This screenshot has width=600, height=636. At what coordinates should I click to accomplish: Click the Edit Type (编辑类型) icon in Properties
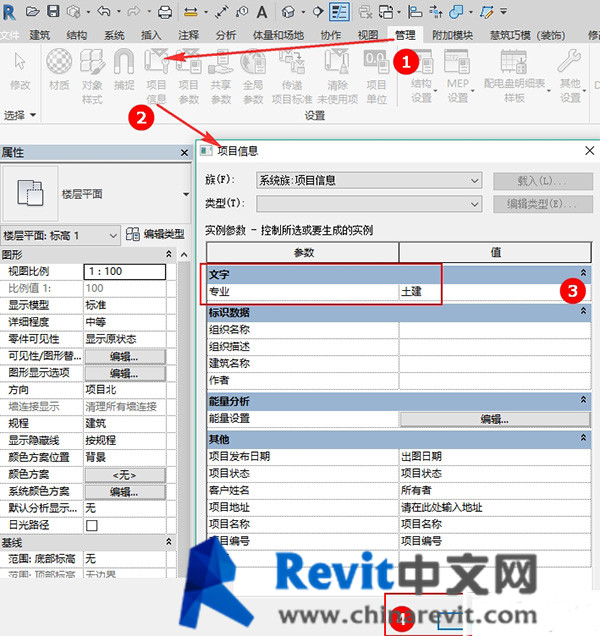tap(155, 234)
